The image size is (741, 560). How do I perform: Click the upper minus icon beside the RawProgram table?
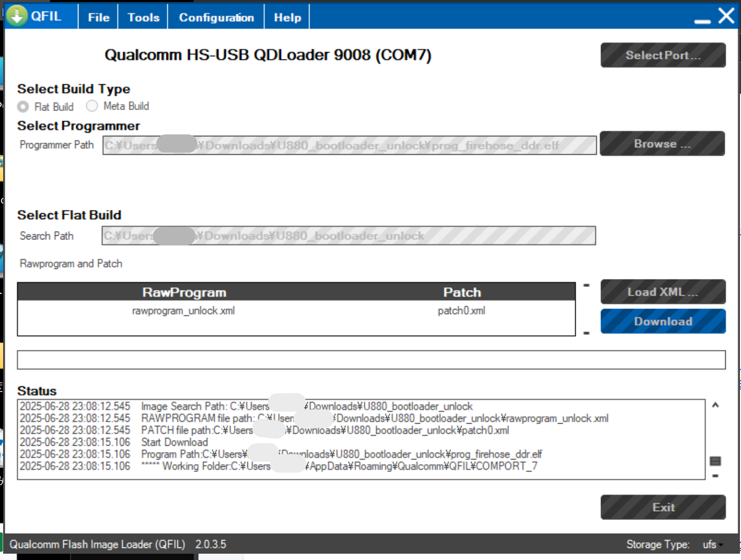pyautogui.click(x=586, y=285)
